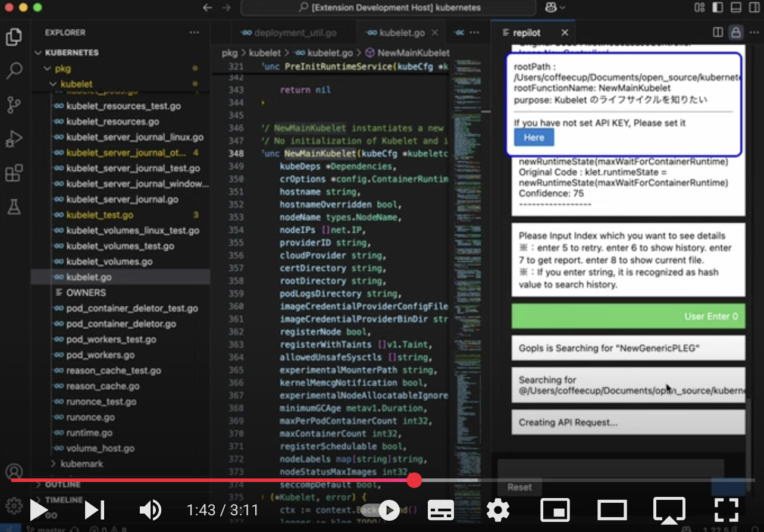Skip to next YouTube video
This screenshot has height=532, width=764.
click(94, 510)
